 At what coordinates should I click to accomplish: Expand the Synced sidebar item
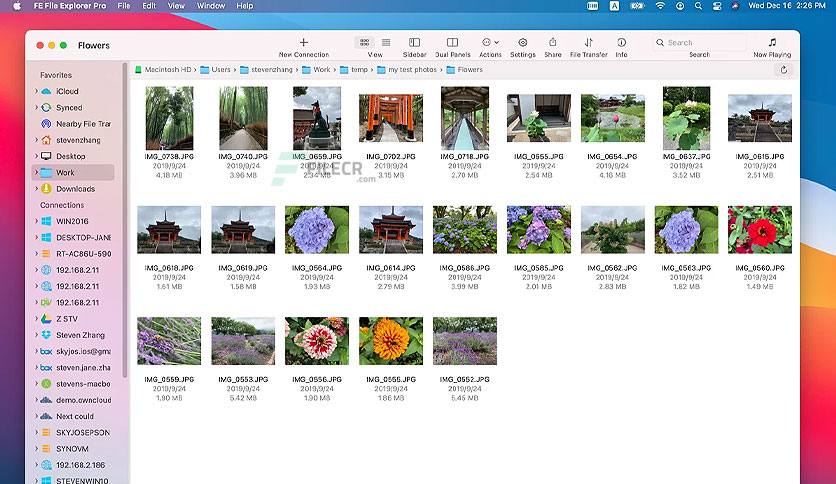[x=36, y=107]
